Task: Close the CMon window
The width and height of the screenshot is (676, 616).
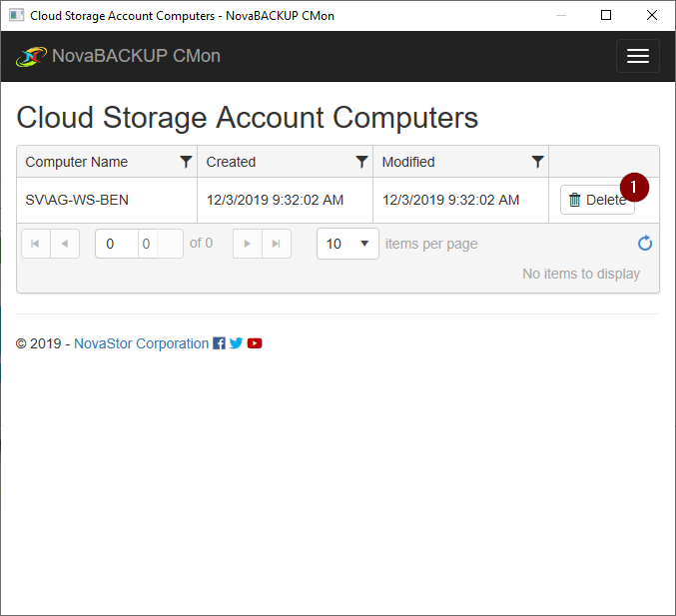Action: (x=652, y=15)
